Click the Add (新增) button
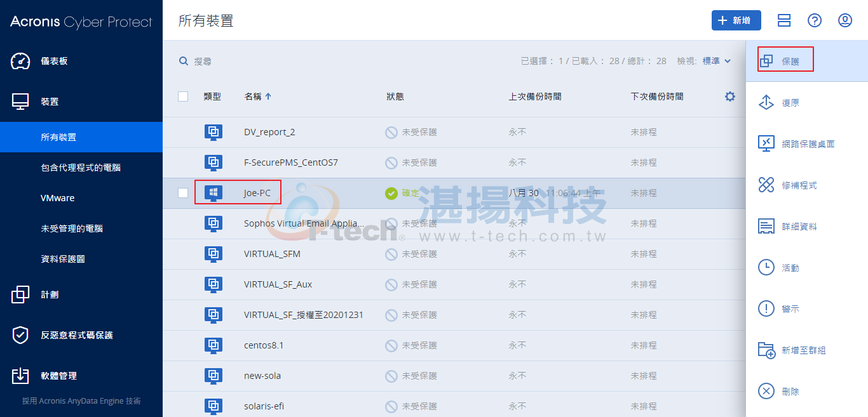The height and width of the screenshot is (417, 868). 736,20
